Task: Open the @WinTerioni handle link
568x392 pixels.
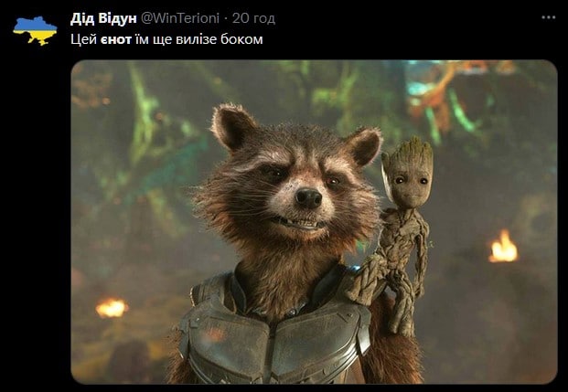Action: click(179, 18)
